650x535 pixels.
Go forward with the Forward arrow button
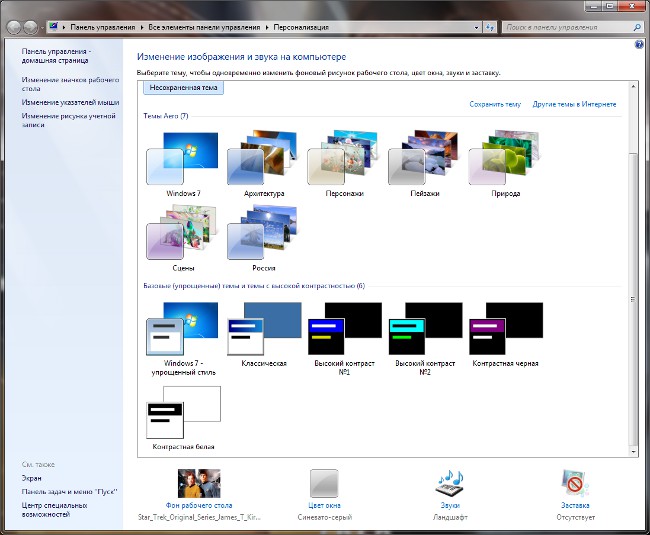(30, 27)
